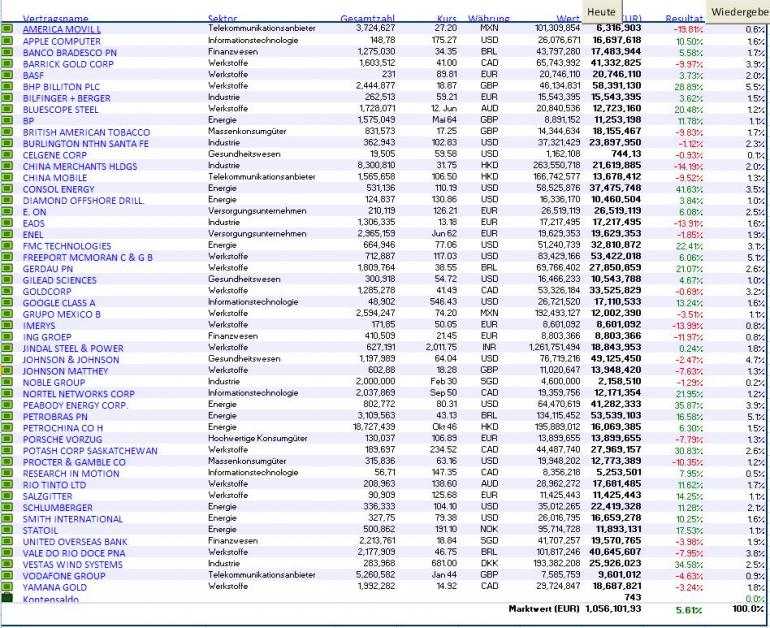
Task: Click the green icon beside E. ON
Action: 6,211
